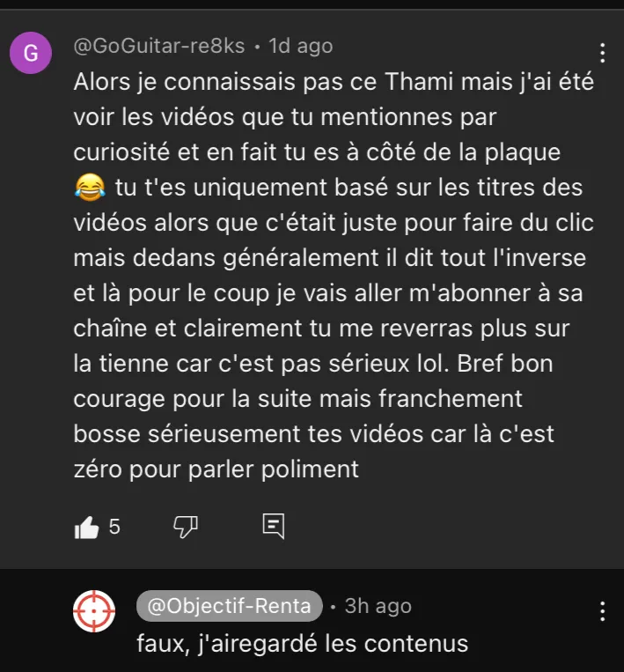Open the red crosshair Objectif-Renta avatar
This screenshot has height=672, width=624.
[94, 611]
